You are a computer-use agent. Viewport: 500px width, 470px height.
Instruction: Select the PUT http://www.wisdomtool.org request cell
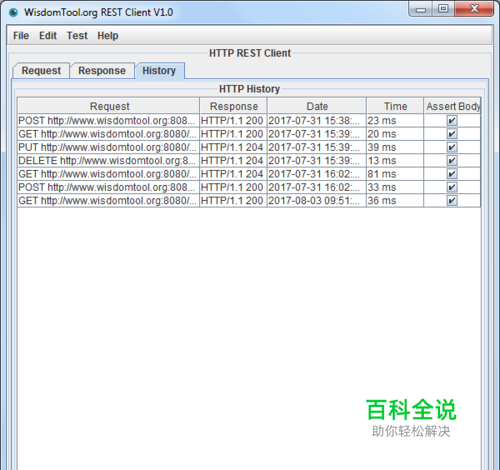pyautogui.click(x=108, y=147)
